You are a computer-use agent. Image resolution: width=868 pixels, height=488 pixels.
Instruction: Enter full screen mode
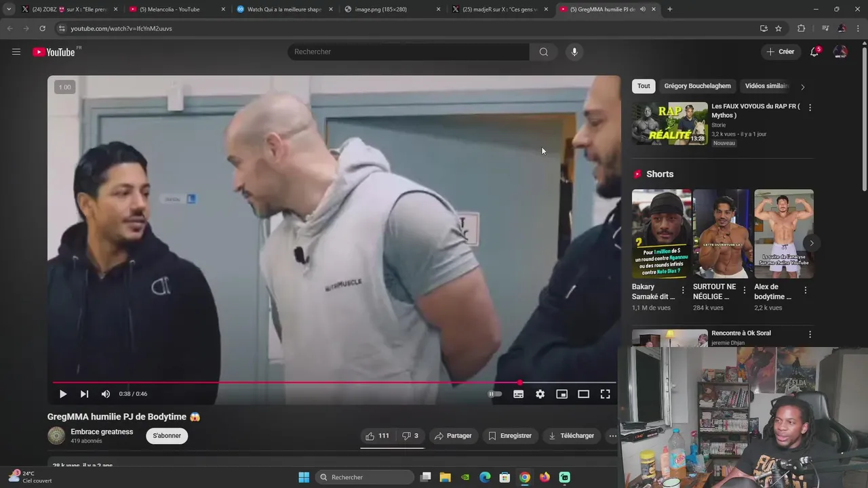[x=605, y=394]
